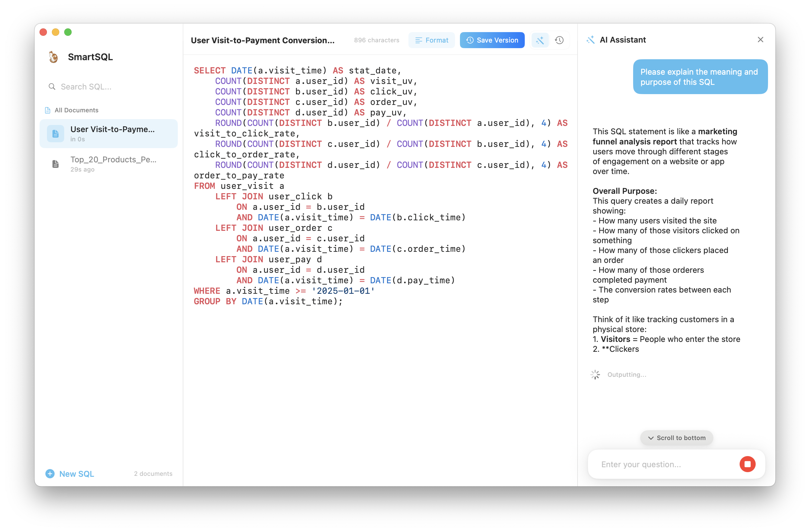Close the AI Assistant panel

pos(761,39)
